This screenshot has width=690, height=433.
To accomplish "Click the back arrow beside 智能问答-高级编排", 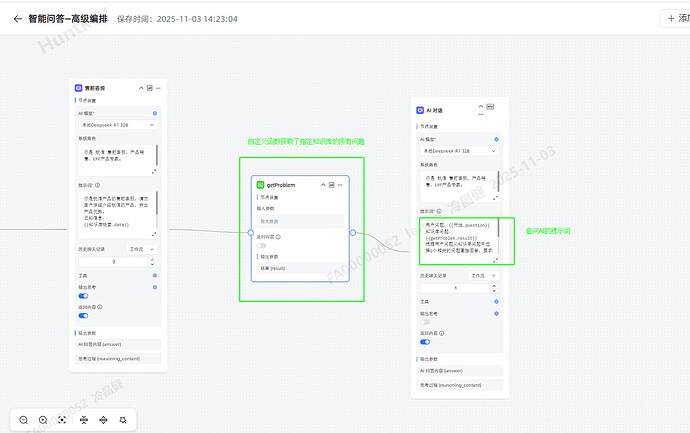I will click(17, 18).
